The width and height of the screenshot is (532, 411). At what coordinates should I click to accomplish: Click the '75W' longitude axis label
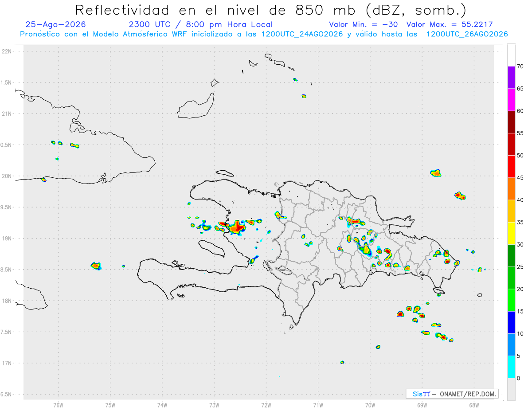click(x=110, y=405)
